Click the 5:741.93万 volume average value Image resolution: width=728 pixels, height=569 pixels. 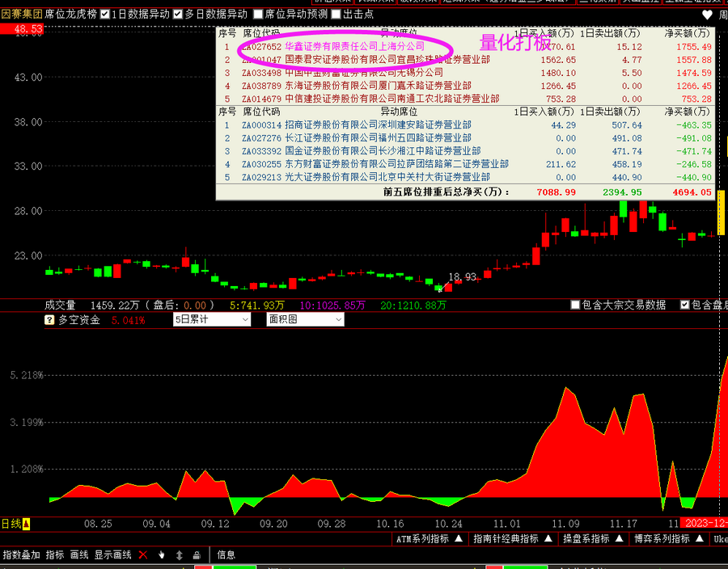[x=257, y=306]
